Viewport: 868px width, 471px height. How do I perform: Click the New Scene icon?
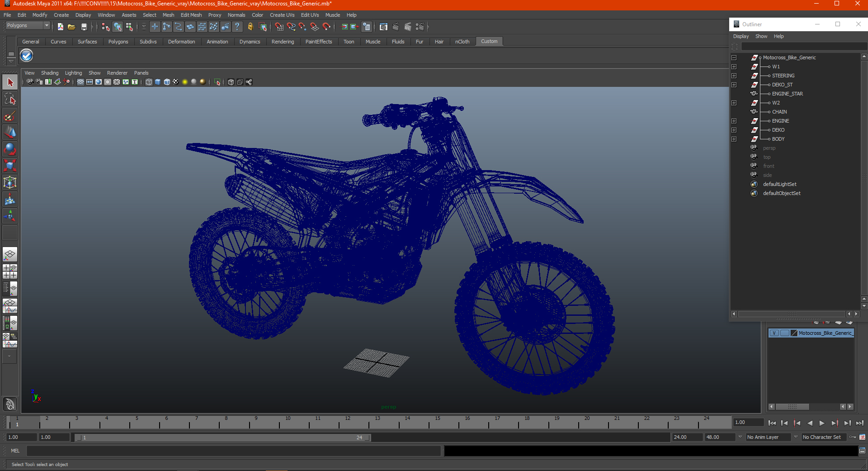61,27
